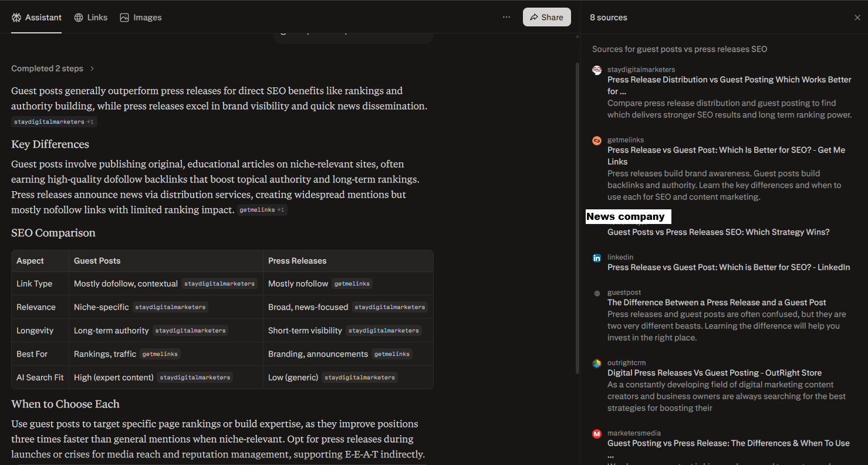Click the Share button
The width and height of the screenshot is (868, 465).
pyautogui.click(x=546, y=18)
